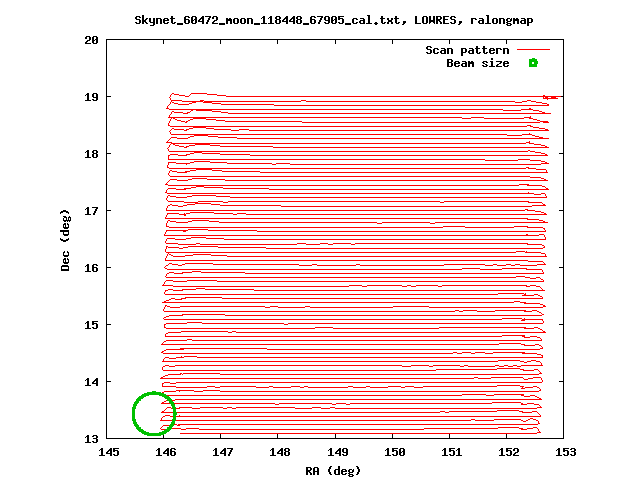
Task: Click the Dec axis value 16
Action: pos(91,268)
